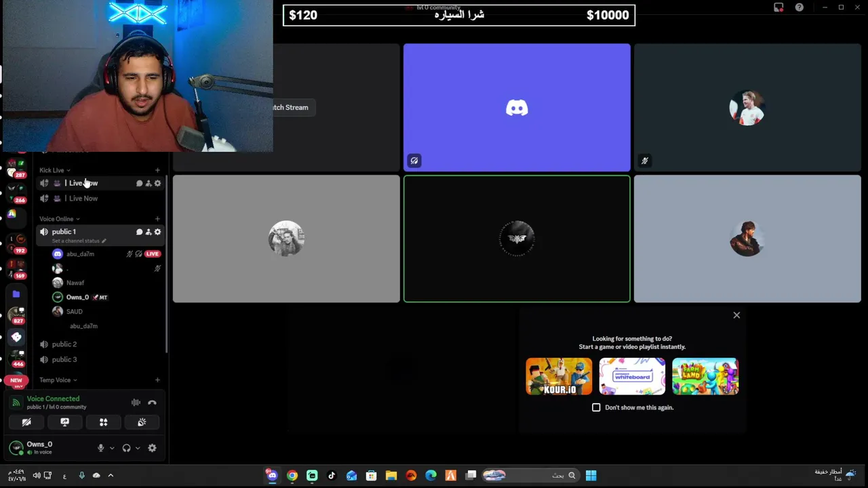Open TikTok from the taskbar
Image resolution: width=868 pixels, height=488 pixels.
(332, 475)
